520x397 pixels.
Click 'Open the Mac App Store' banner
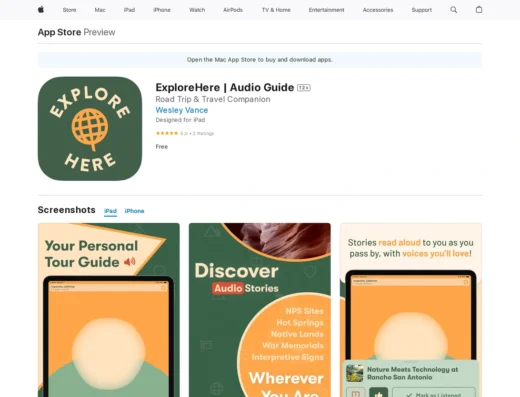pos(260,60)
